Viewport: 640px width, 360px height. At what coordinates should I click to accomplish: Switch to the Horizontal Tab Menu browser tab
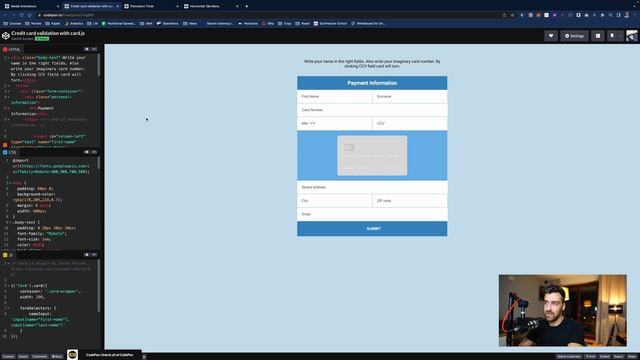[209, 6]
